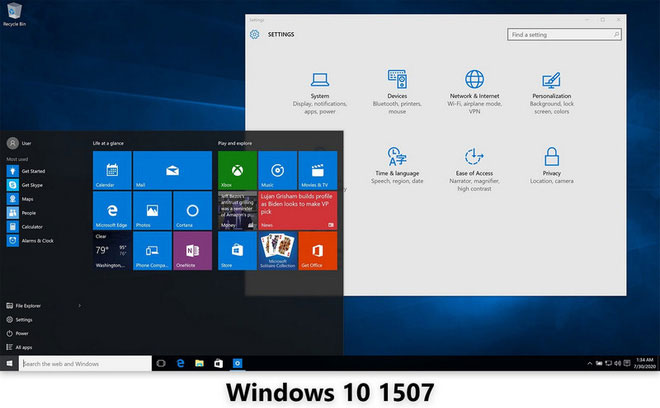This screenshot has height=408, width=660.
Task: Launch Edge from the taskbar
Action: (x=180, y=363)
